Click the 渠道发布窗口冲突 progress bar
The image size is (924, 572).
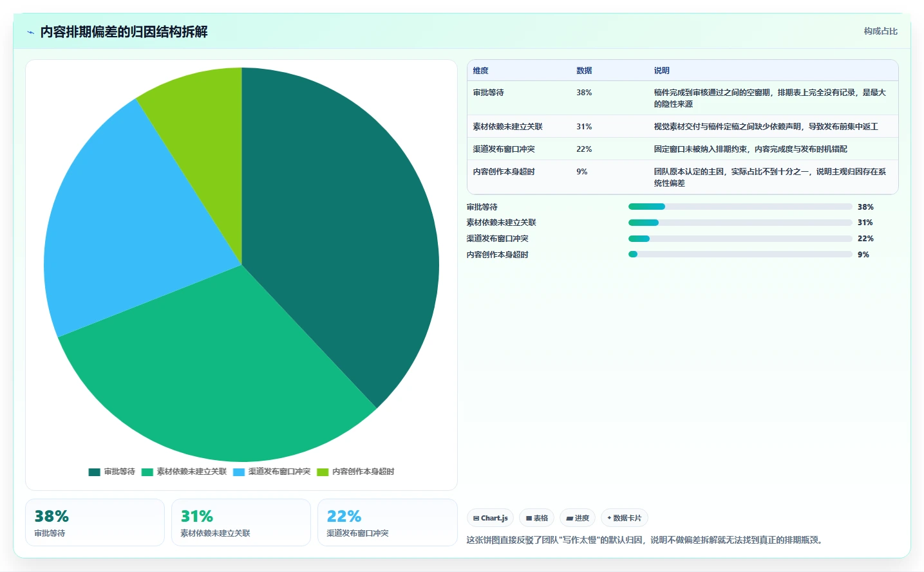740,239
